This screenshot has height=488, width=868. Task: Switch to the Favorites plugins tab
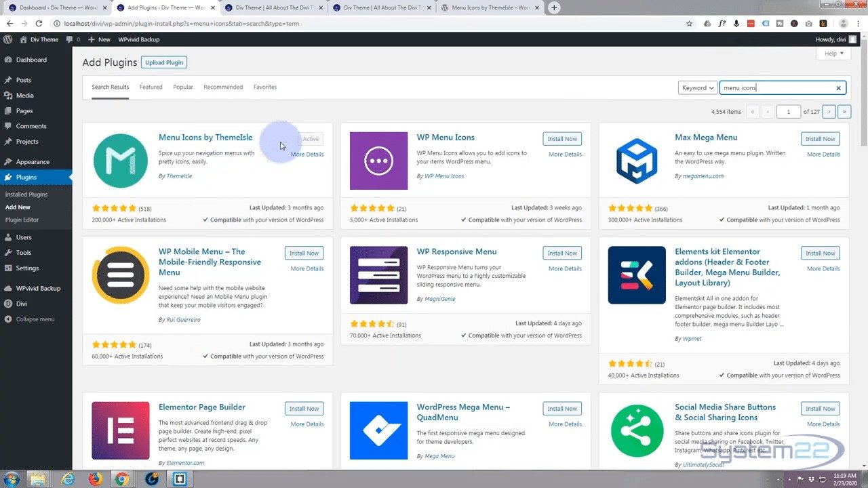[x=265, y=87]
